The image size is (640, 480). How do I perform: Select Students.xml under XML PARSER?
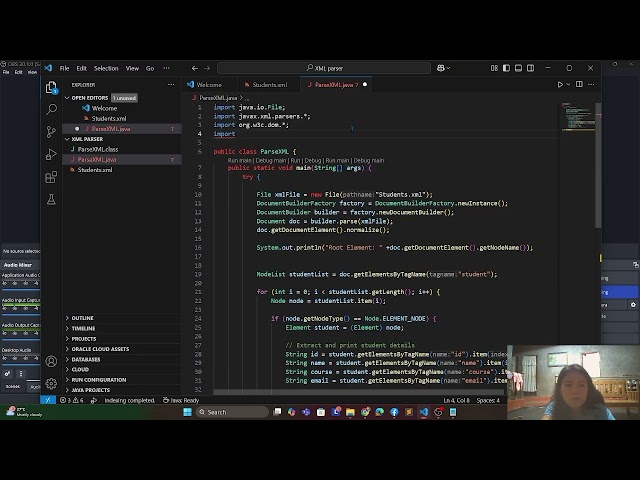(x=95, y=169)
